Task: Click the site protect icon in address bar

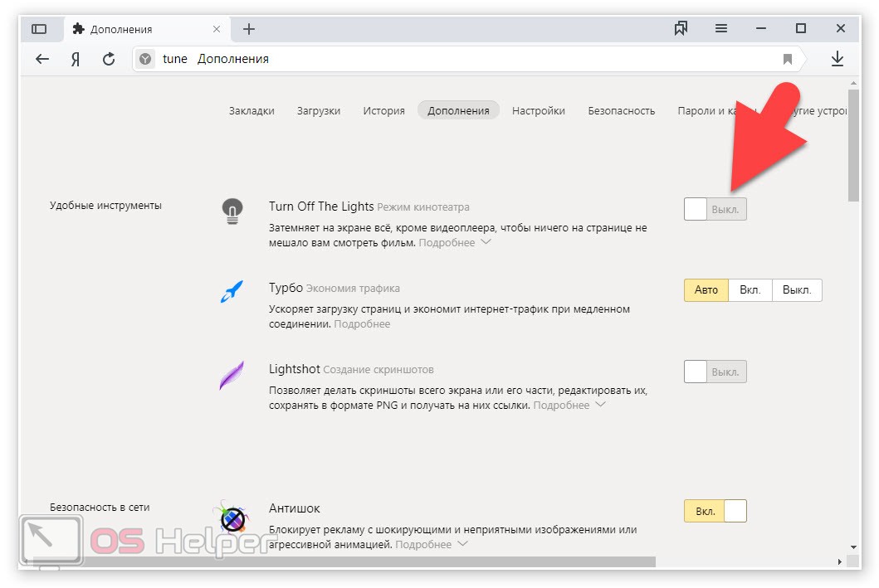Action: (x=145, y=59)
